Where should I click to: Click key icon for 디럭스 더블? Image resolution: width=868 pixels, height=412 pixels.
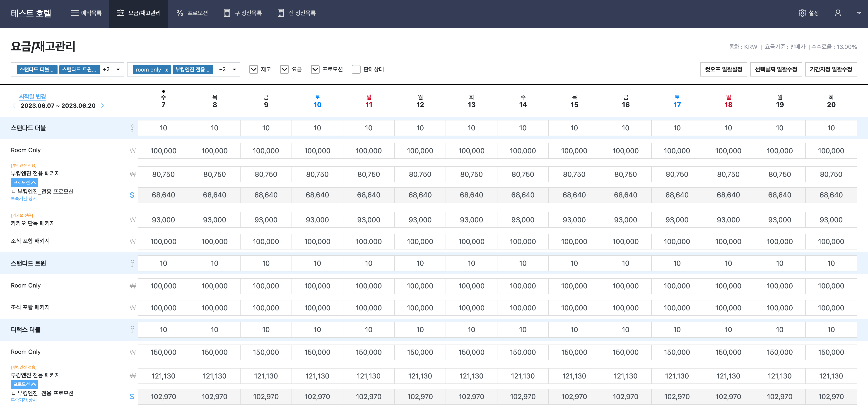pyautogui.click(x=133, y=330)
